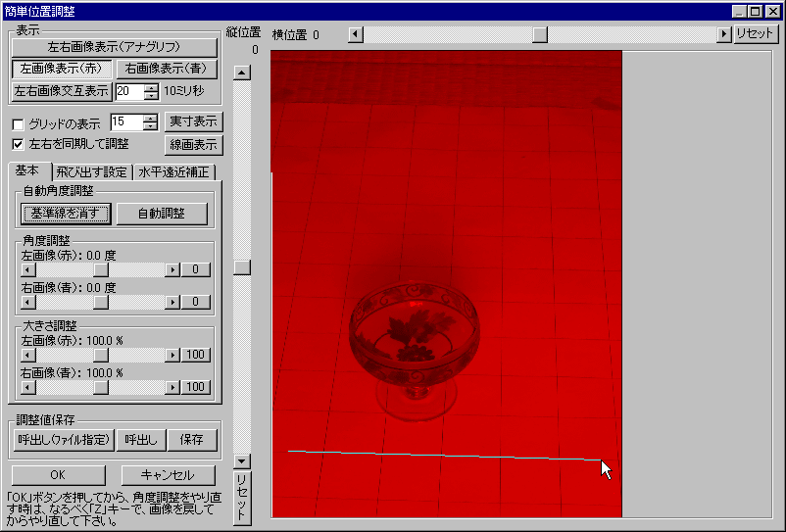786x532 pixels.
Task: Toggle 右画像表示(青) display button
Action: pyautogui.click(x=167, y=69)
